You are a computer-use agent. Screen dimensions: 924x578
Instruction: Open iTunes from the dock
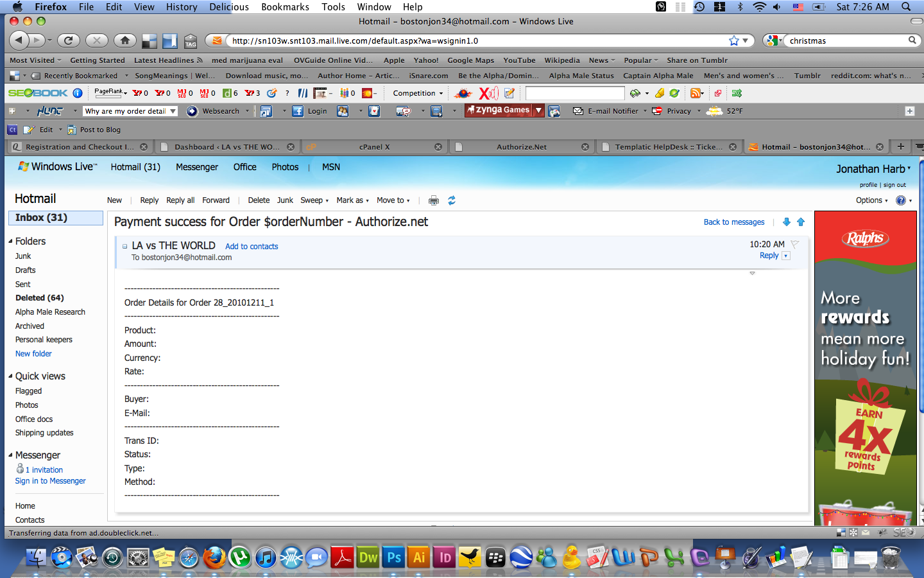[x=266, y=557]
